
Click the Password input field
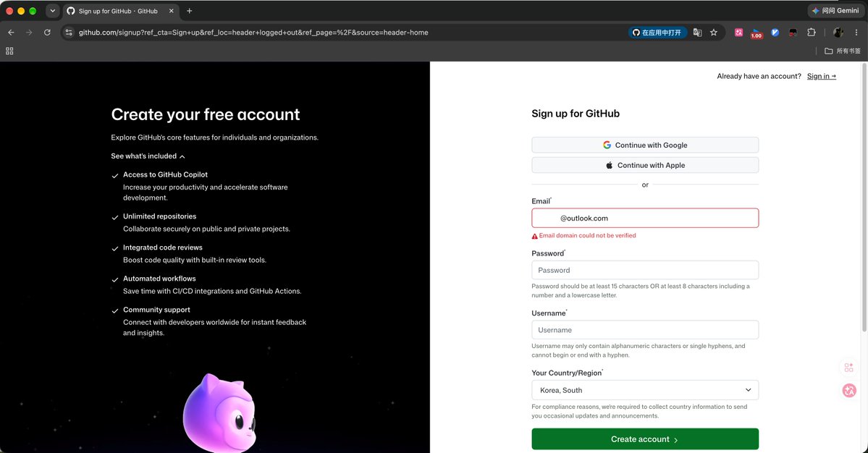pyautogui.click(x=645, y=270)
